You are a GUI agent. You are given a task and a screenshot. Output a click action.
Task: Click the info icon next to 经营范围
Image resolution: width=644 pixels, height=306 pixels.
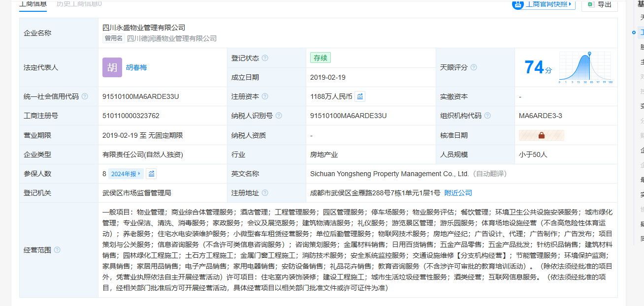pos(57,250)
